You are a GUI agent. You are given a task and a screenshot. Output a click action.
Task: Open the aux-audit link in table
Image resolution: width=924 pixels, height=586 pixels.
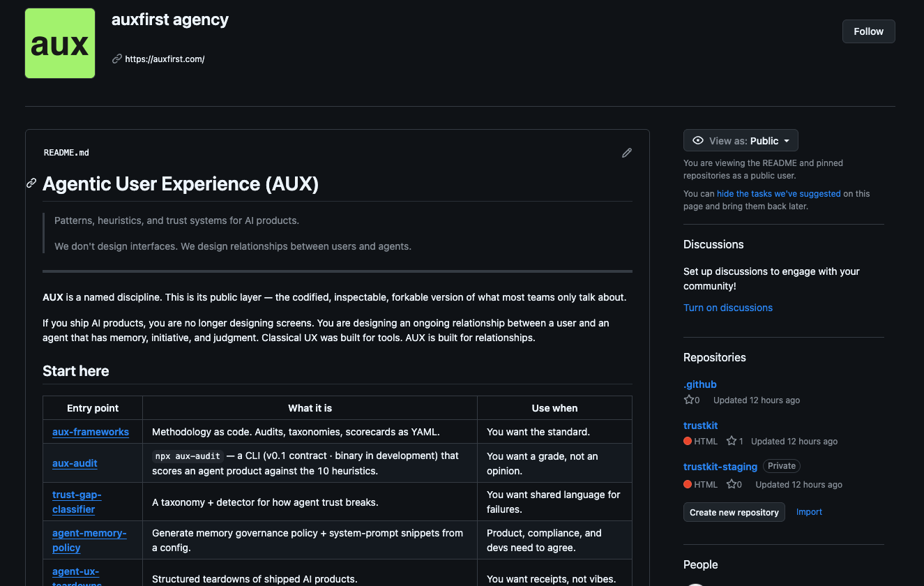[75, 463]
